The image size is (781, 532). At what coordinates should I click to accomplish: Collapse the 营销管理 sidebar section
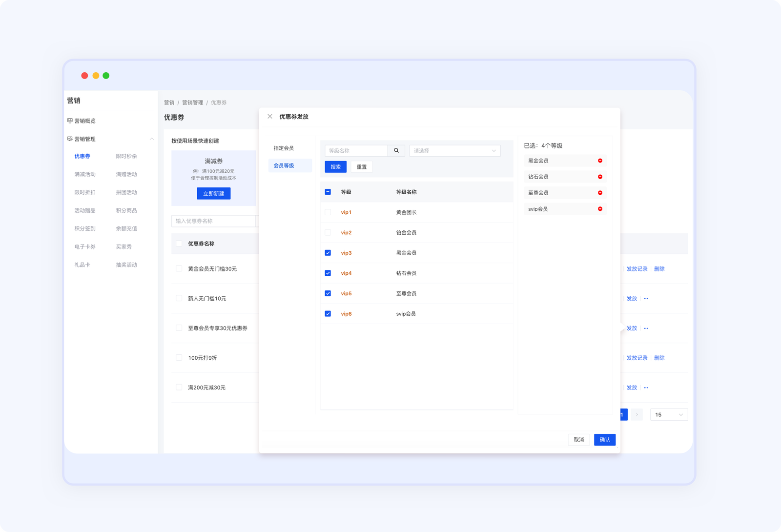pyautogui.click(x=151, y=139)
